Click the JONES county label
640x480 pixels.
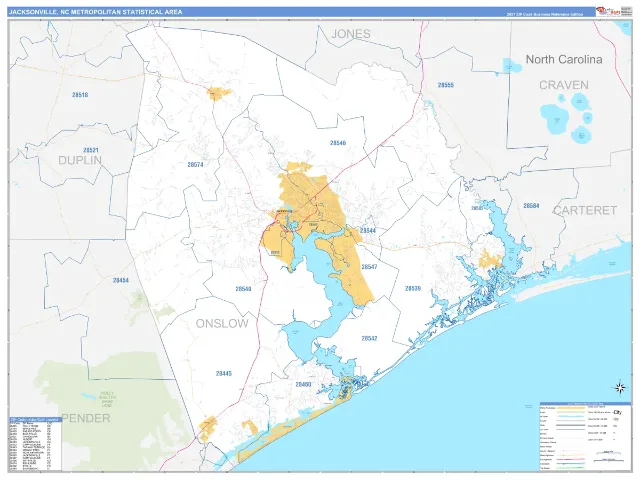pyautogui.click(x=351, y=34)
